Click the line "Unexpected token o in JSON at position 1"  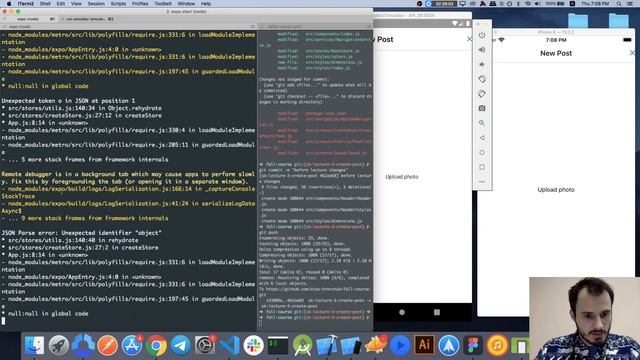68,100
